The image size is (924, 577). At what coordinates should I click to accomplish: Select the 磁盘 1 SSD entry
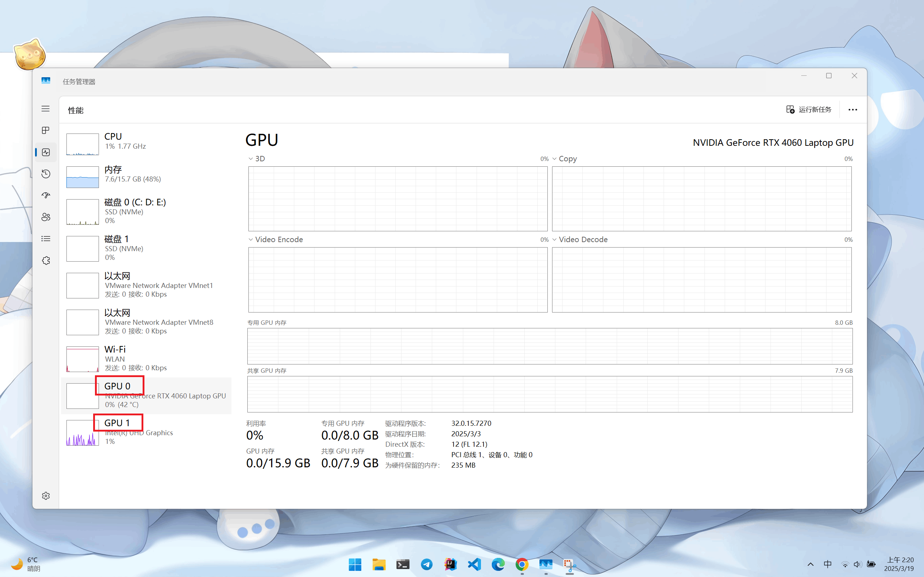pyautogui.click(x=146, y=248)
